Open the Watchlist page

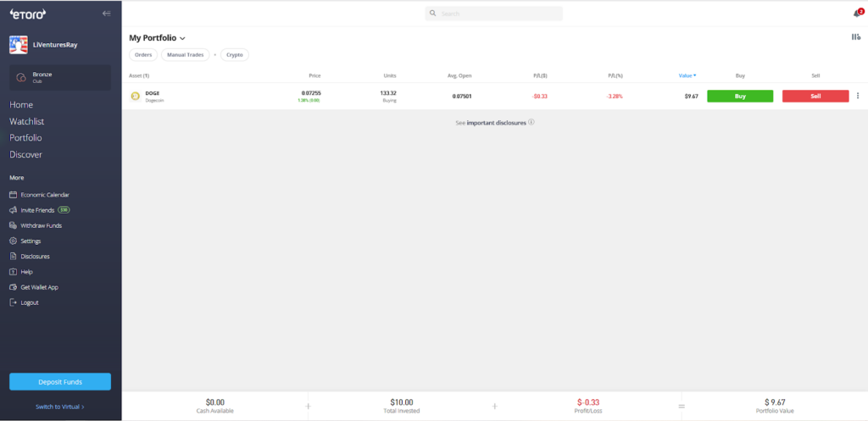point(26,121)
